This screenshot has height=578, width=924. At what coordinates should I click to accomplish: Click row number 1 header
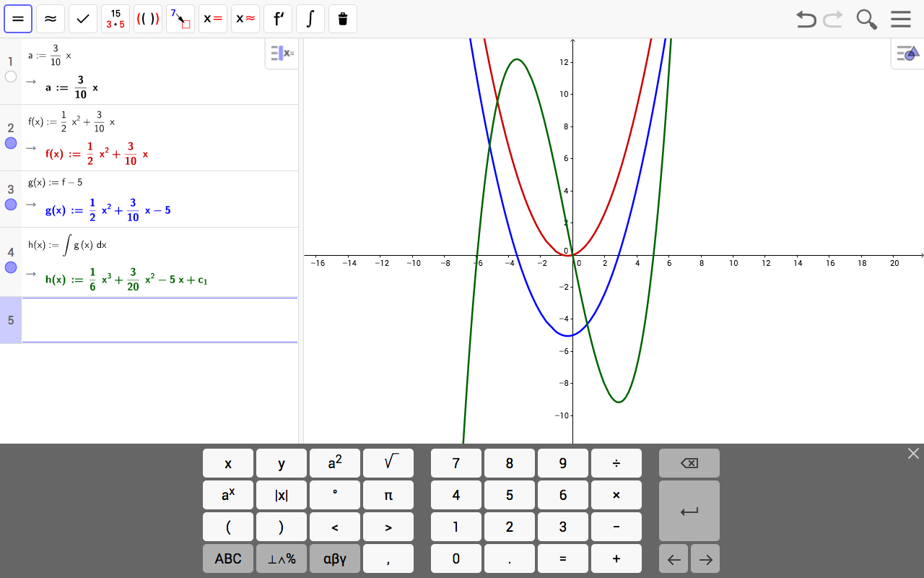tap(10, 61)
